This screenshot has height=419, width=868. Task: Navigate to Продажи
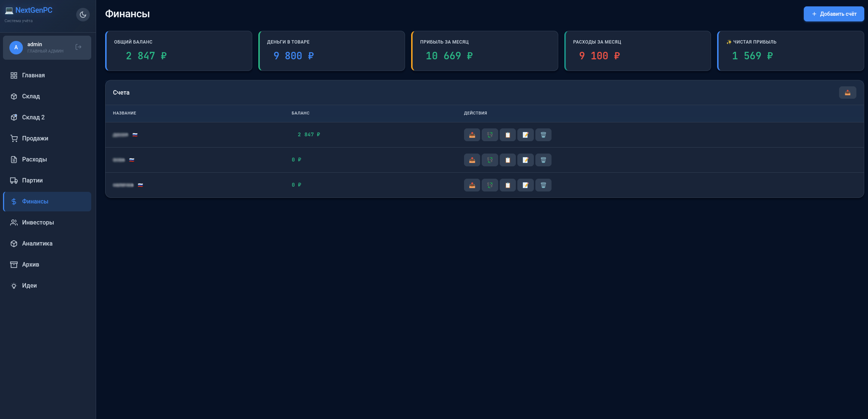tap(47, 139)
